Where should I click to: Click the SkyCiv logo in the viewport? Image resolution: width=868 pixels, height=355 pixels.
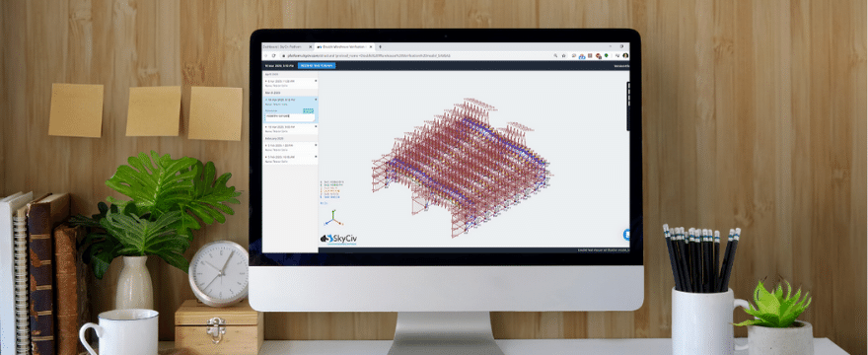click(x=338, y=239)
